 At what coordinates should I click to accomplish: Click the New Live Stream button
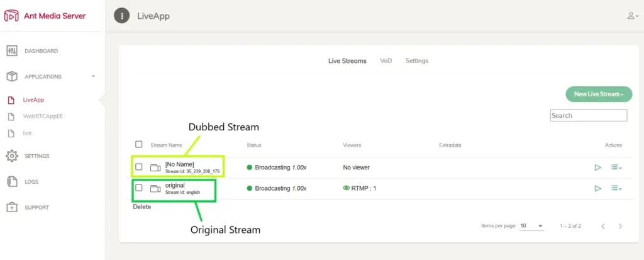pos(598,94)
